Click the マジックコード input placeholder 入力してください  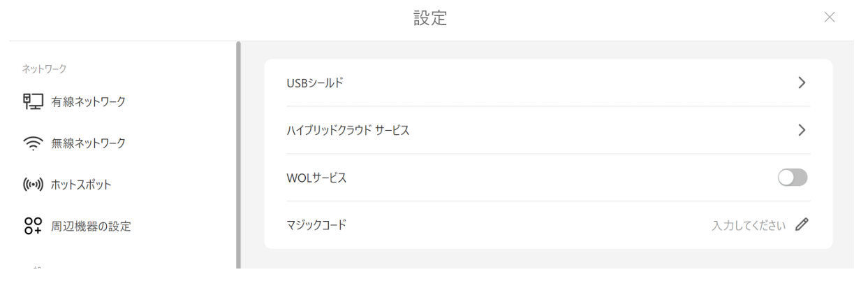(749, 225)
